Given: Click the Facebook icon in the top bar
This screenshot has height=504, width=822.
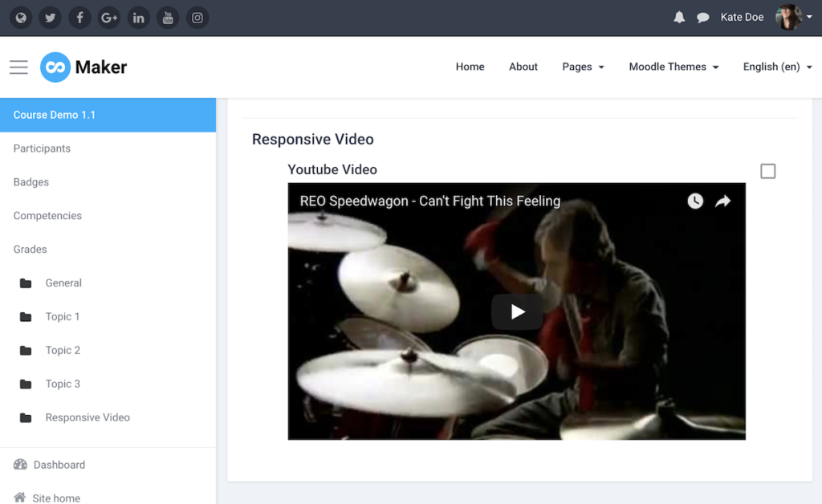Looking at the screenshot, I should coord(79,17).
